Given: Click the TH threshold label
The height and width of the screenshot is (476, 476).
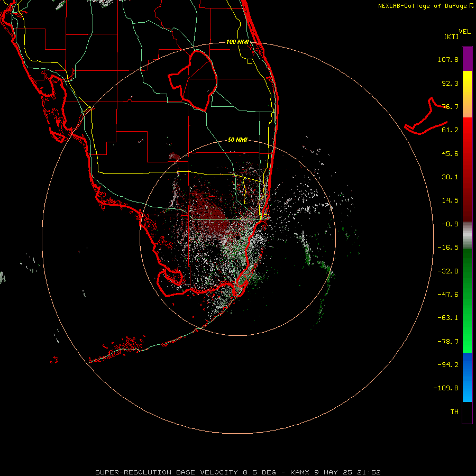Looking at the screenshot, I should [x=454, y=412].
